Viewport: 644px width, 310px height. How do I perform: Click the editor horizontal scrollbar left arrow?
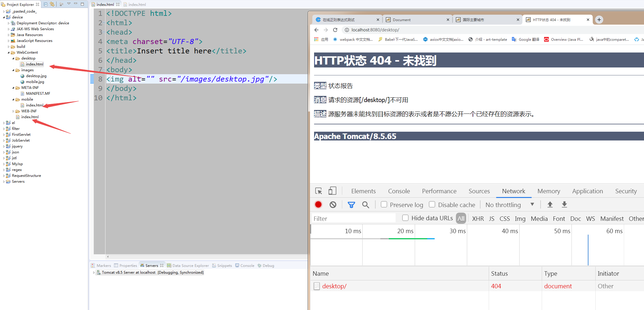108,257
